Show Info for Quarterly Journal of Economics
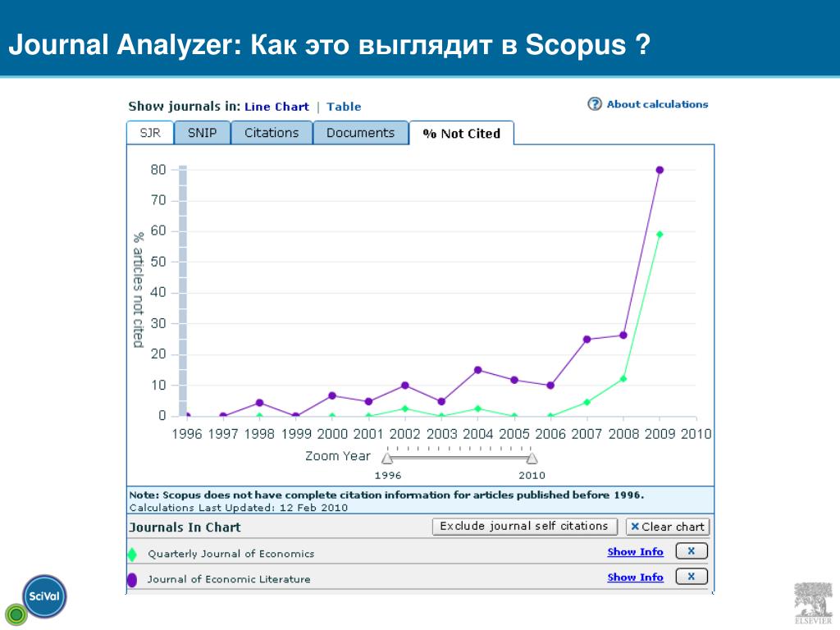Image resolution: width=840 pixels, height=630 pixels. (x=636, y=552)
